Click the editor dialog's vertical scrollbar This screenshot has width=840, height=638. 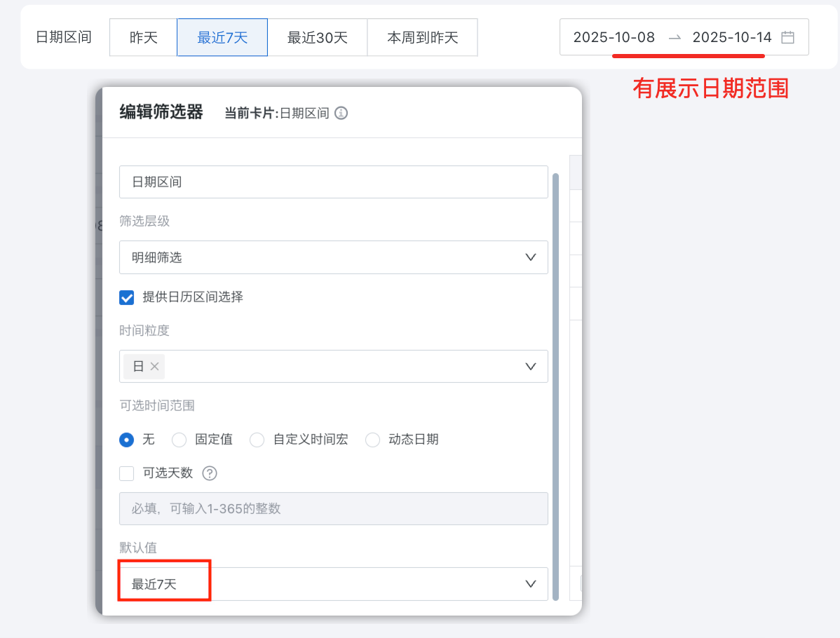coord(556,386)
